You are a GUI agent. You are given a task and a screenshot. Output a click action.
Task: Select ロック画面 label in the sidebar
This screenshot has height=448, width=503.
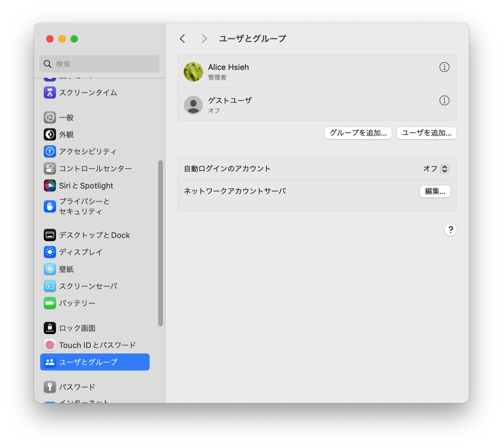click(77, 328)
